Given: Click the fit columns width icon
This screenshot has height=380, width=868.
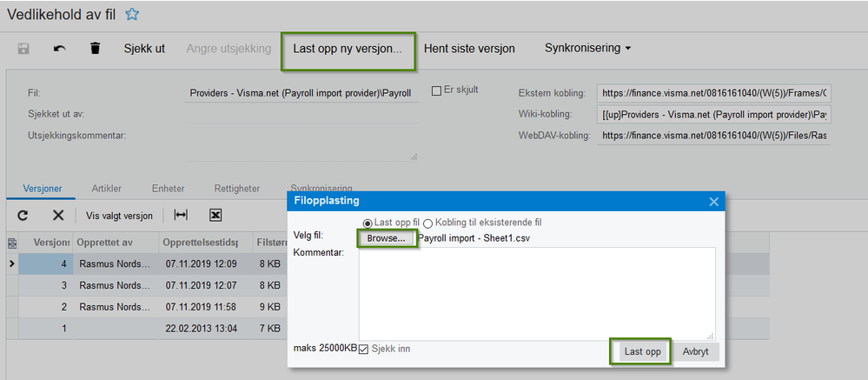Looking at the screenshot, I should [181, 215].
